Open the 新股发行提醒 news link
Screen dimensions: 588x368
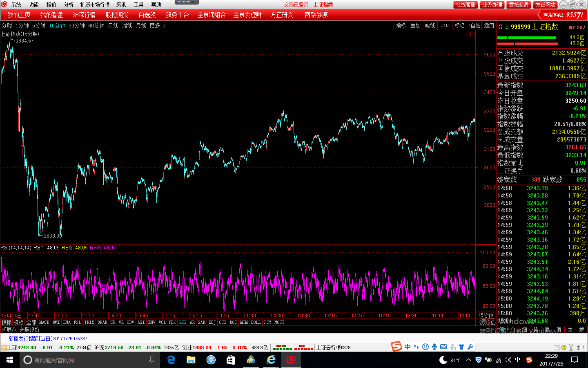point(48,339)
